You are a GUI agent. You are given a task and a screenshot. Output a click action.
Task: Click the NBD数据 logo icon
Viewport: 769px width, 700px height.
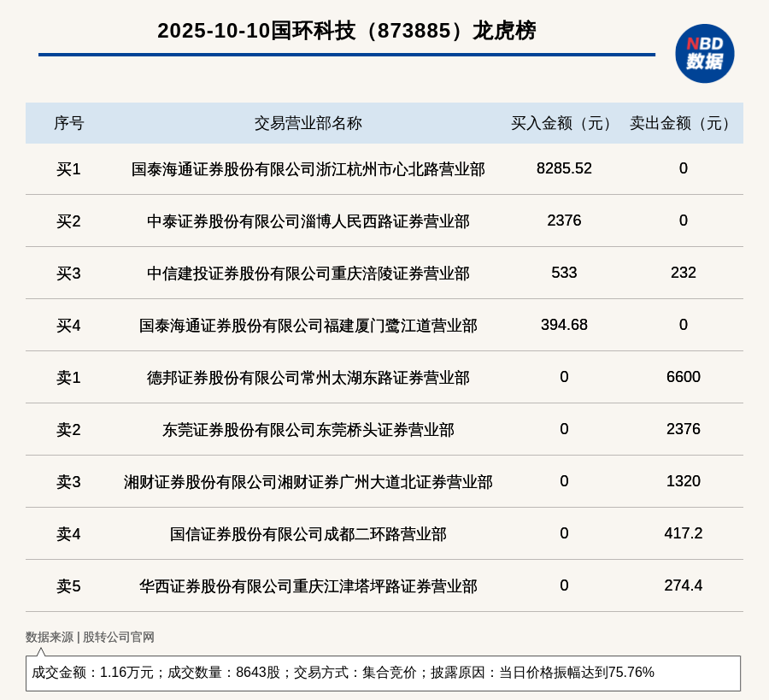704,53
